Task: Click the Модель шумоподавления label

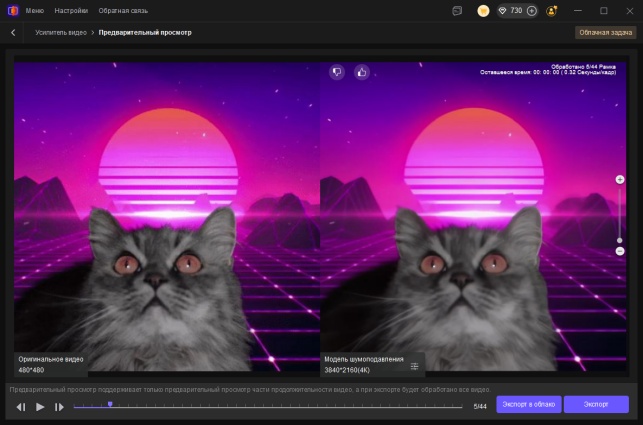Action: (x=364, y=359)
